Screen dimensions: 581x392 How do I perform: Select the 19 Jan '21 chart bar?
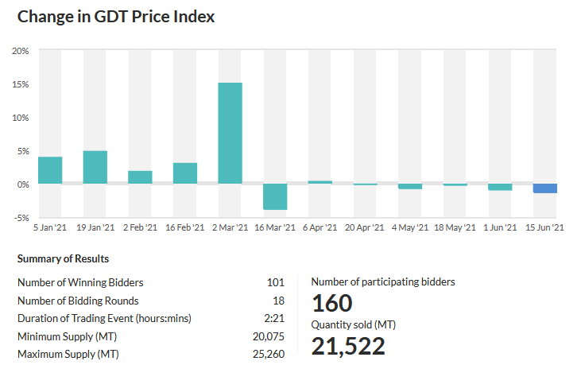pos(95,167)
